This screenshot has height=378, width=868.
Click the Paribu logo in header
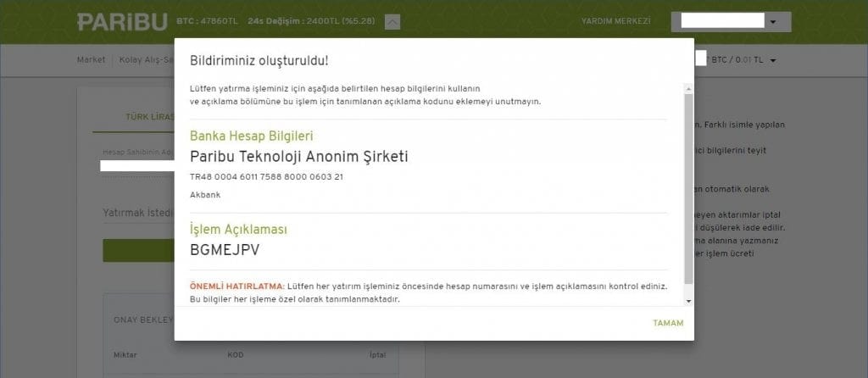click(x=122, y=22)
